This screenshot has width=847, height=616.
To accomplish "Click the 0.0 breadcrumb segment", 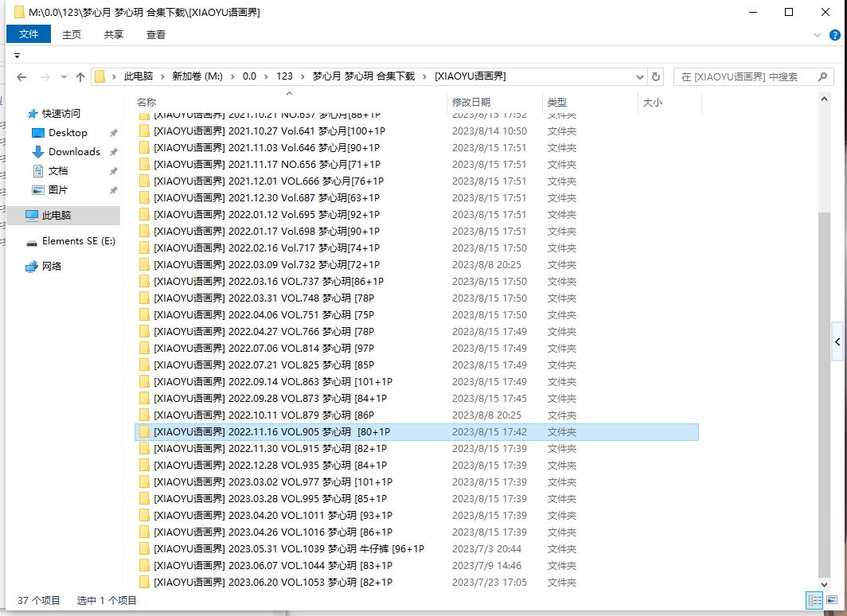I will point(249,76).
